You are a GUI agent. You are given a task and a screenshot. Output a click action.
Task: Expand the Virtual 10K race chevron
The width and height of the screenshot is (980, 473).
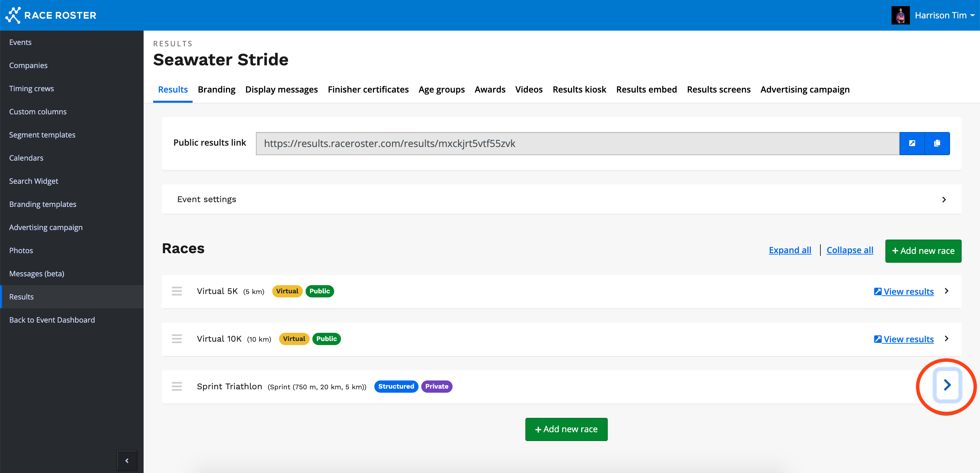947,339
